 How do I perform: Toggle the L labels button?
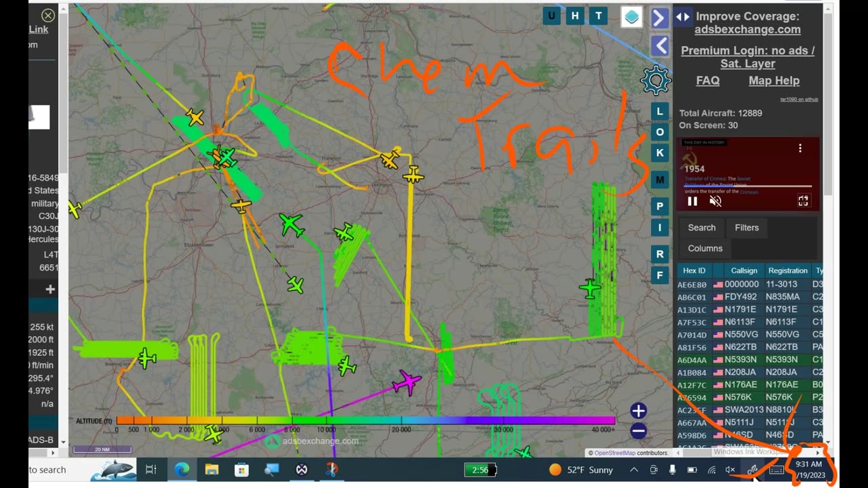tap(659, 110)
